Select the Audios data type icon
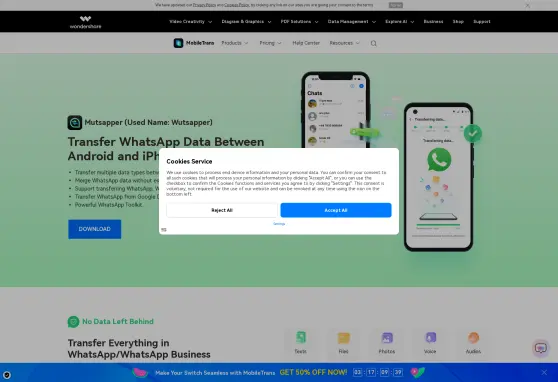558x382 pixels. tap(473, 338)
